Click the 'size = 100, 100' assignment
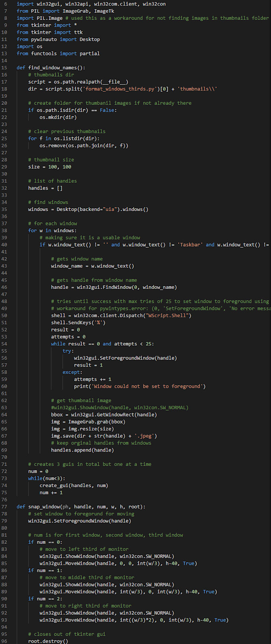The width and height of the screenshot is (271, 644). [x=50, y=167]
